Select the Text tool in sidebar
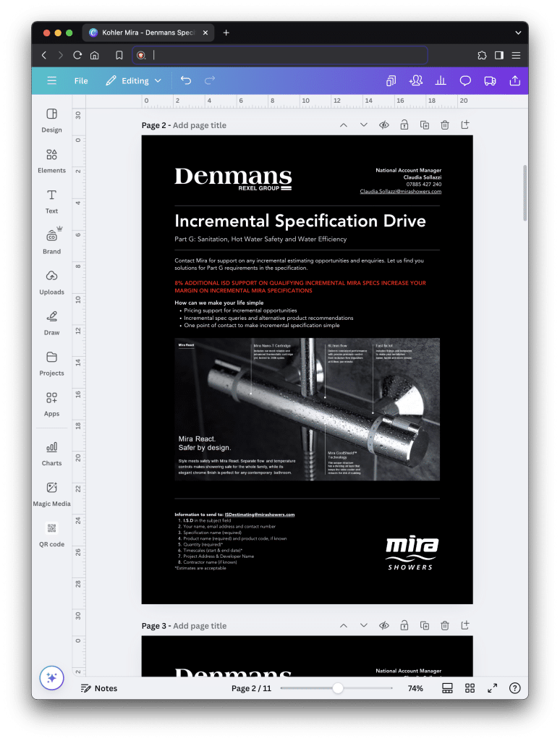The image size is (560, 741). pos(51,201)
